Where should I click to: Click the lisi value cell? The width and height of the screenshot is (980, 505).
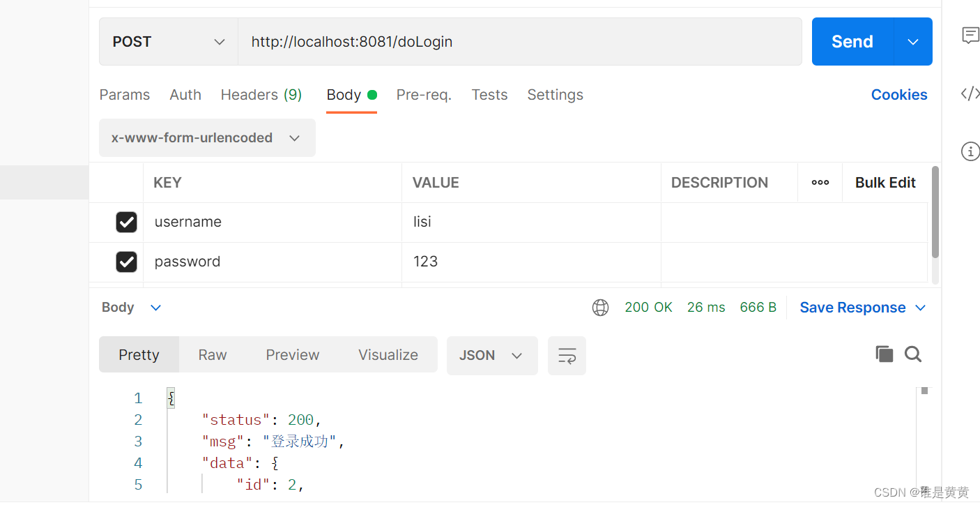pyautogui.click(x=531, y=223)
